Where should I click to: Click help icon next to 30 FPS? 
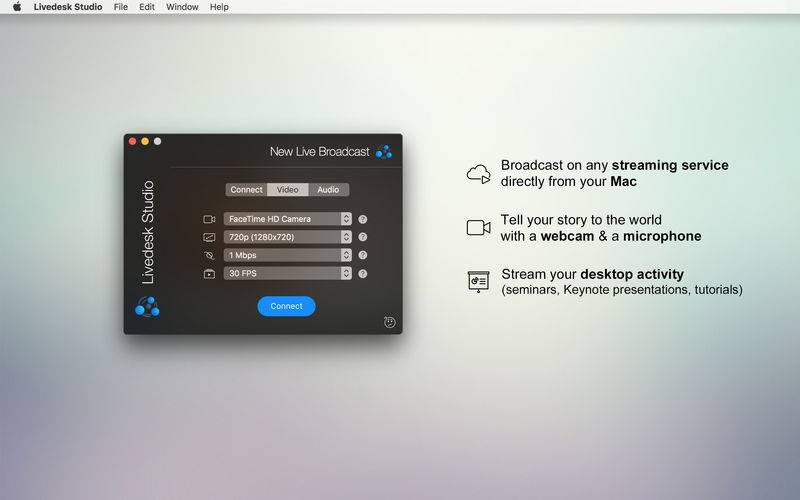click(x=363, y=273)
